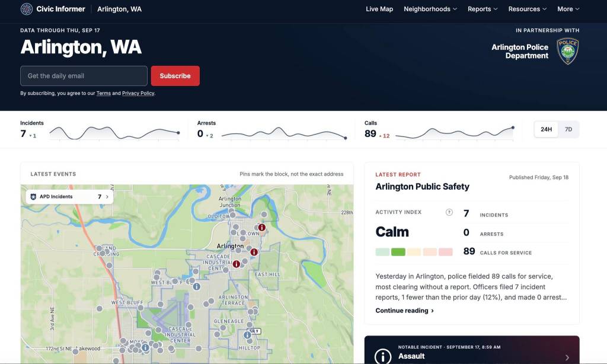Click the red incident pin beside the Arlington label
607x364 pixels.
(254, 252)
